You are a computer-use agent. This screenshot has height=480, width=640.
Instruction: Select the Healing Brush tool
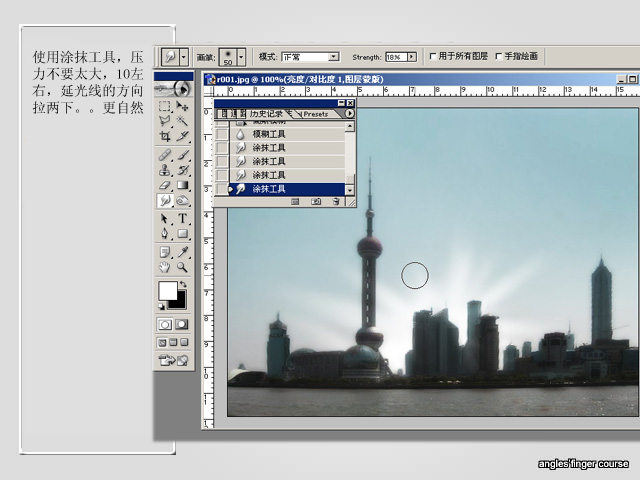164,155
